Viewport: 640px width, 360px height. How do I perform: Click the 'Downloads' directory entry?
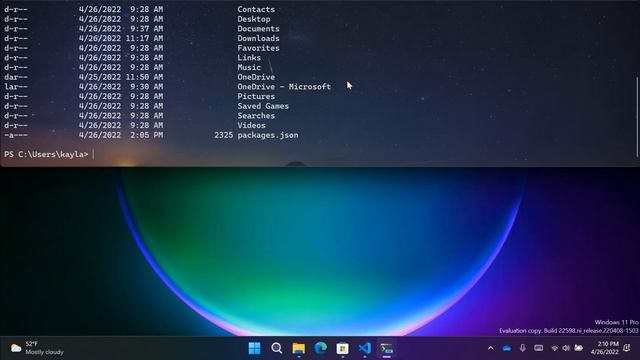pyautogui.click(x=258, y=38)
